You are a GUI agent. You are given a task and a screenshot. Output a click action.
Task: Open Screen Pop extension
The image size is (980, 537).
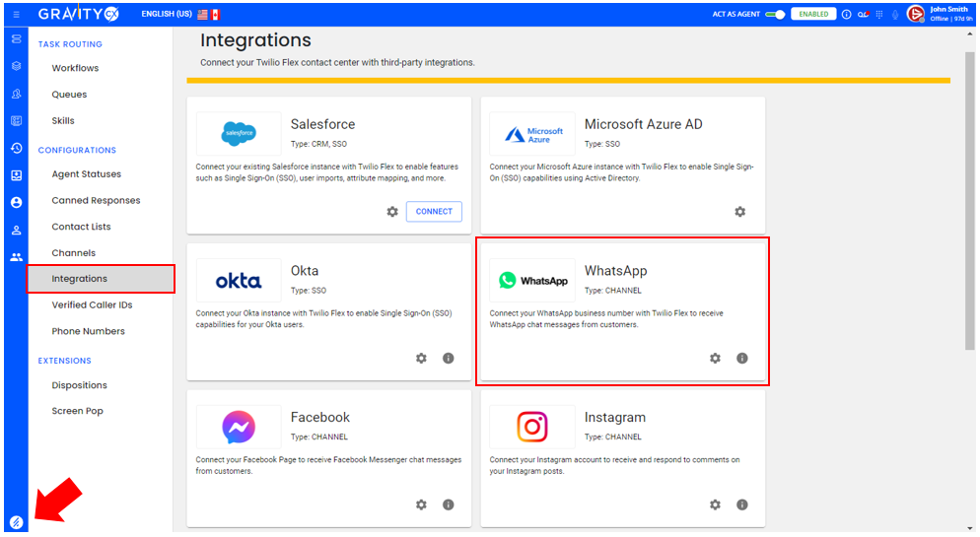point(78,411)
